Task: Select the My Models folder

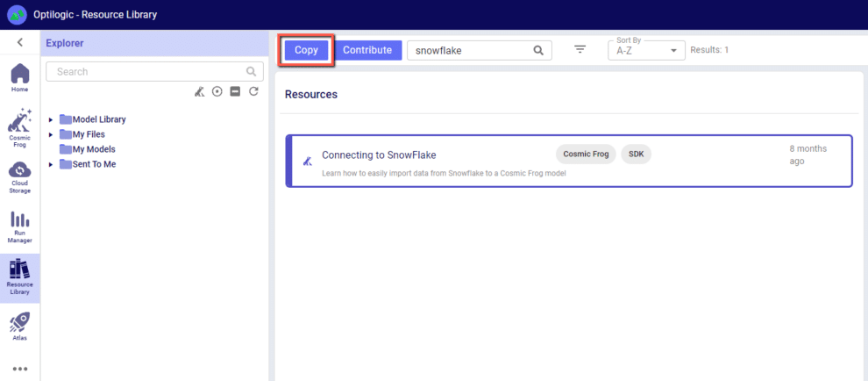Action: tap(88, 149)
